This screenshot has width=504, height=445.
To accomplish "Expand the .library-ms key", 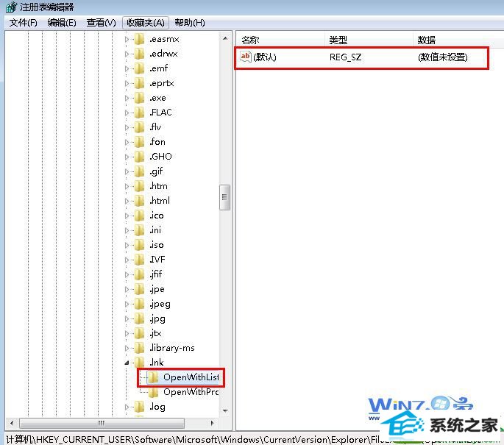I will tap(127, 349).
